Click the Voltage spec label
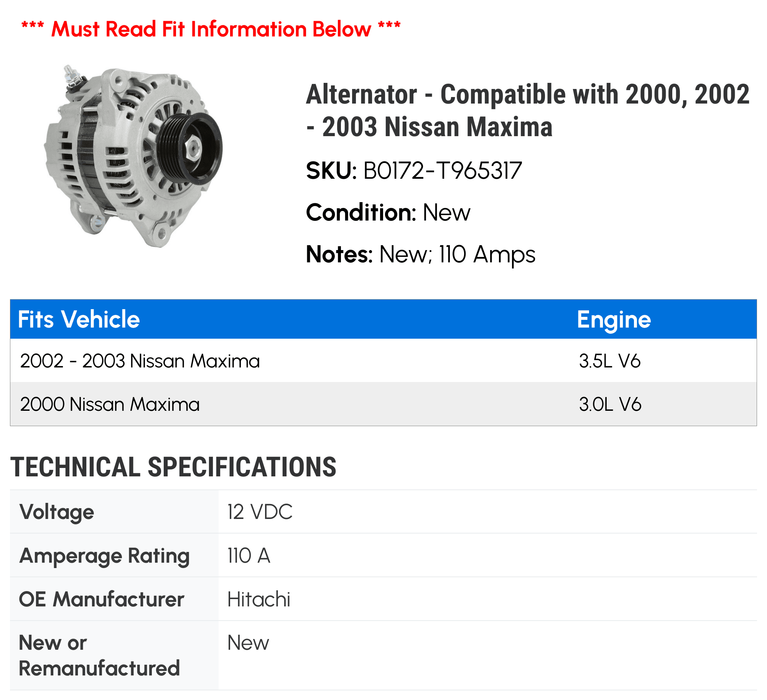Screen dimensions: 767x700 pyautogui.click(x=57, y=512)
